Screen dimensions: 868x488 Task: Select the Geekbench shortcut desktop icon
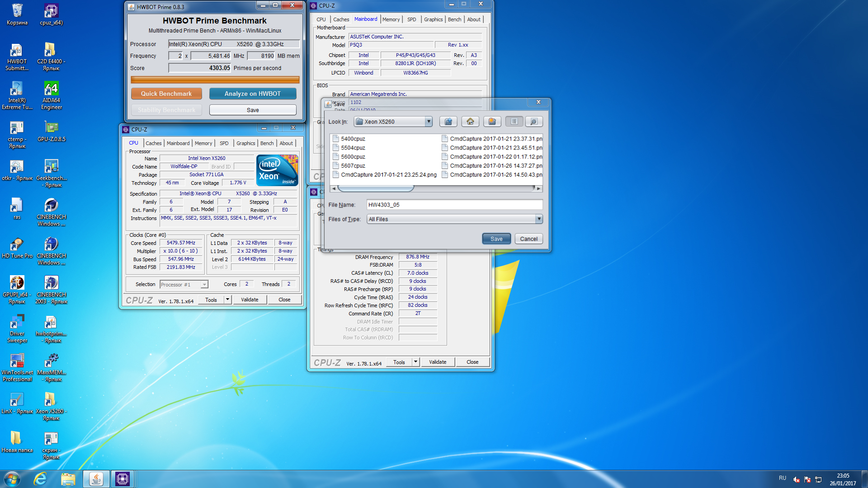51,174
